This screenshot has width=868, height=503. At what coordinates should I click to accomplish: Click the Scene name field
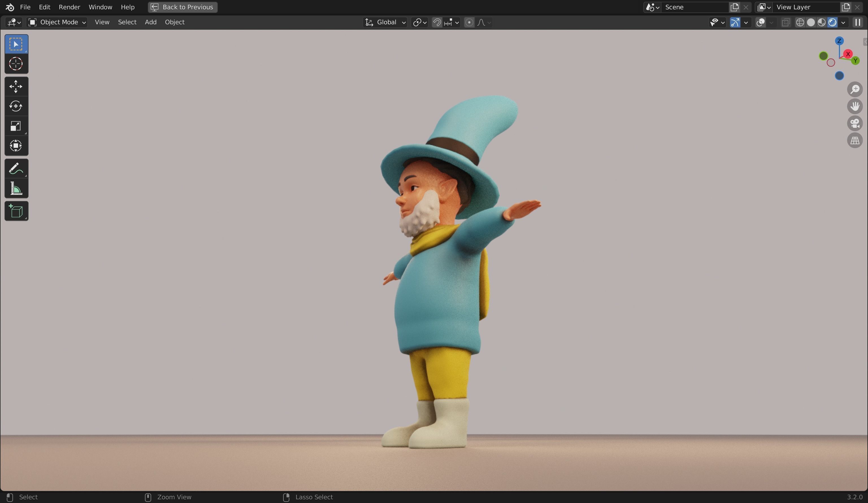click(695, 7)
